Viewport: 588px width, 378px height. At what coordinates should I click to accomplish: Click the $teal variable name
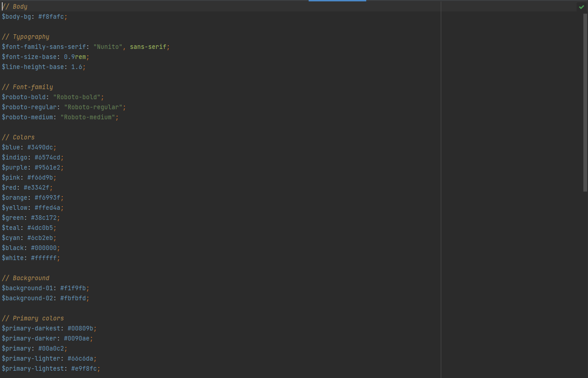12,228
